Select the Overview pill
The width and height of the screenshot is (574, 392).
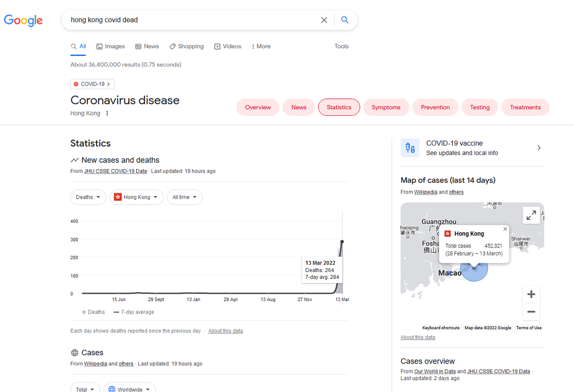coord(258,107)
